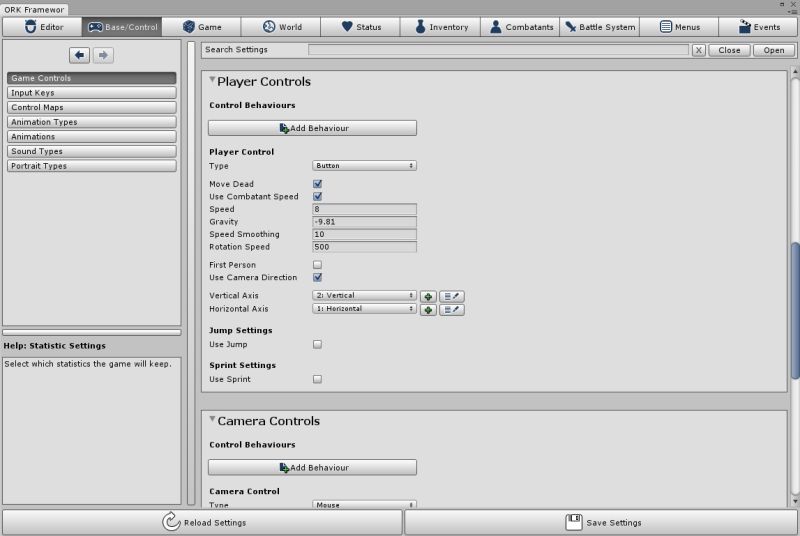Open the Player Control Type dropdown
The image size is (800, 536).
click(364, 166)
